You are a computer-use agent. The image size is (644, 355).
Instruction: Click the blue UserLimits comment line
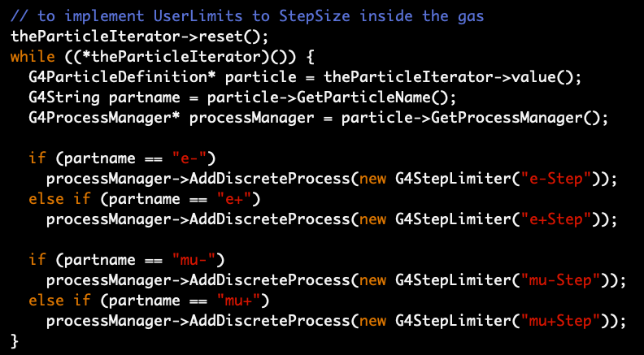coord(247,17)
